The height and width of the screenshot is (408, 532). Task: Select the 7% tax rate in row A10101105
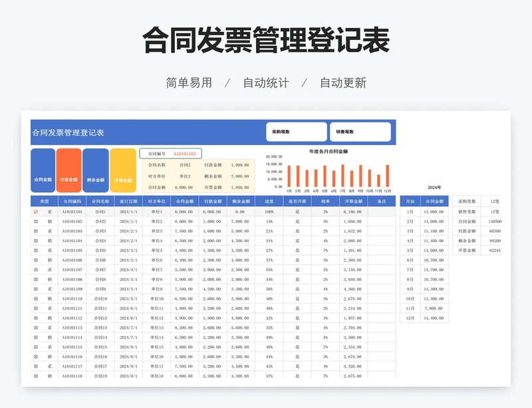[x=326, y=250]
